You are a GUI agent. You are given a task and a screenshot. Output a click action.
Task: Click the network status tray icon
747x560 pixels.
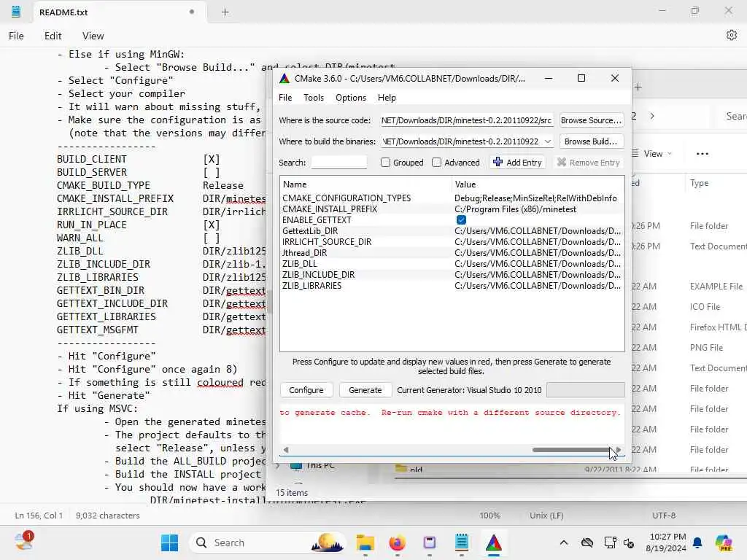609,542
